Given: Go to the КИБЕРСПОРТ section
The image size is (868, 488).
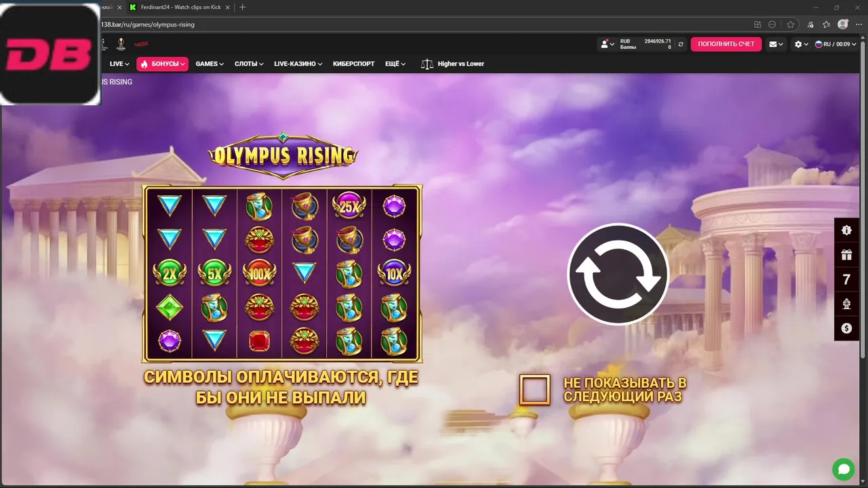Looking at the screenshot, I should click(353, 64).
